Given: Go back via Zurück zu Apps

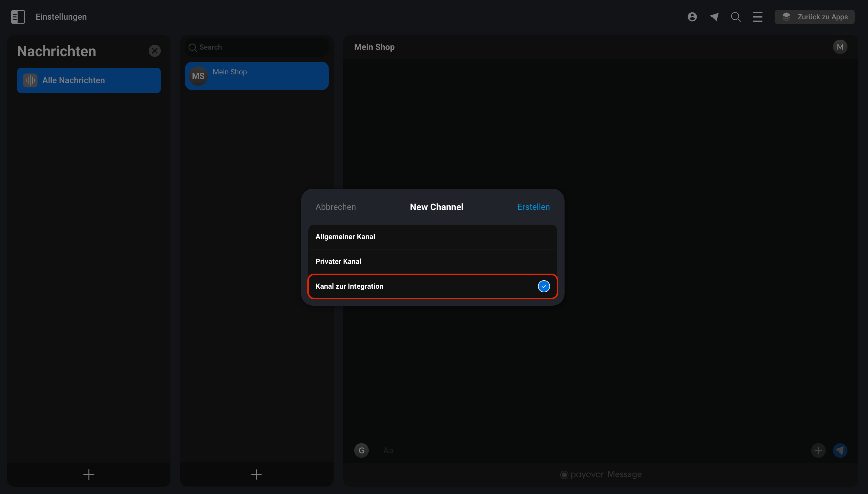Looking at the screenshot, I should coord(814,17).
